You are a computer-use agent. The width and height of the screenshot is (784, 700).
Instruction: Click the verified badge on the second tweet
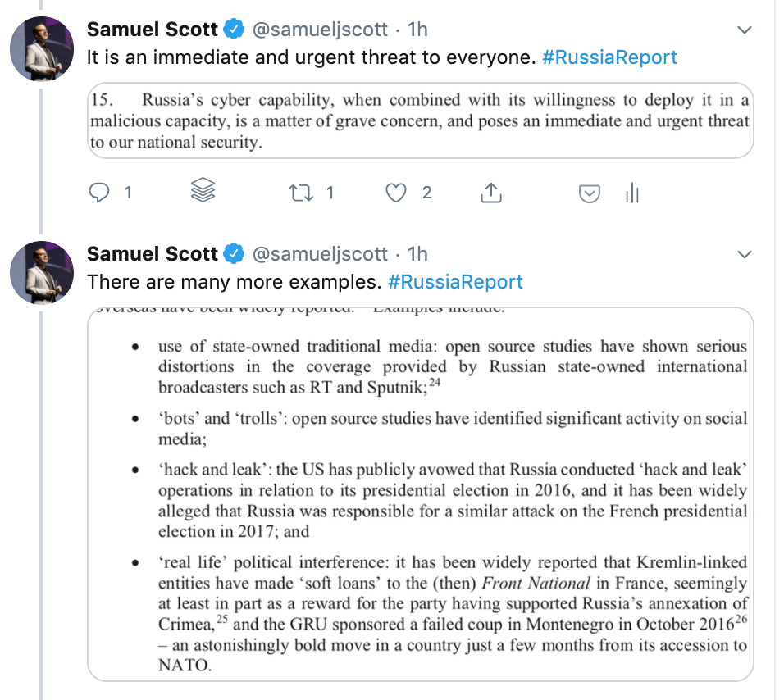pyautogui.click(x=234, y=254)
